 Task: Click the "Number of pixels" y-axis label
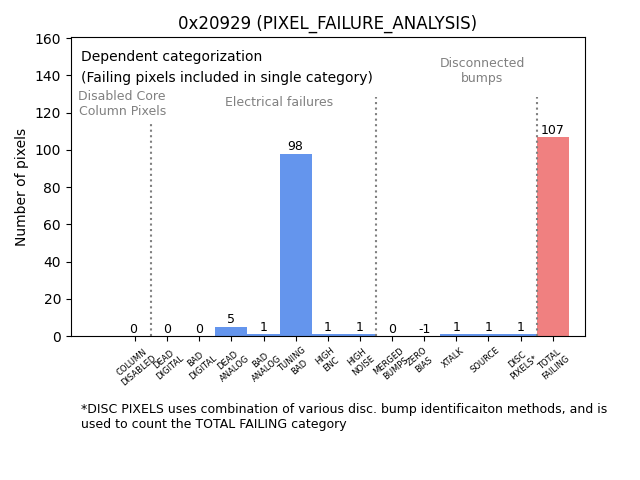point(21,187)
